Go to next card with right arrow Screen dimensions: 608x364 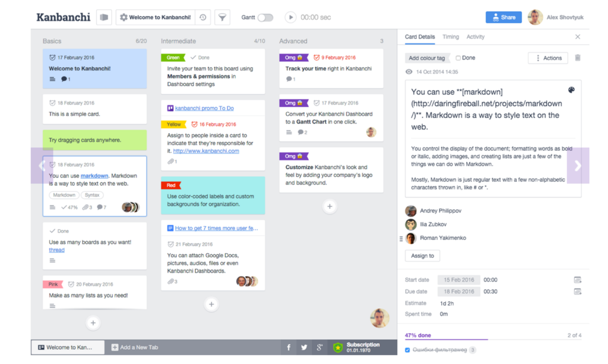(578, 166)
